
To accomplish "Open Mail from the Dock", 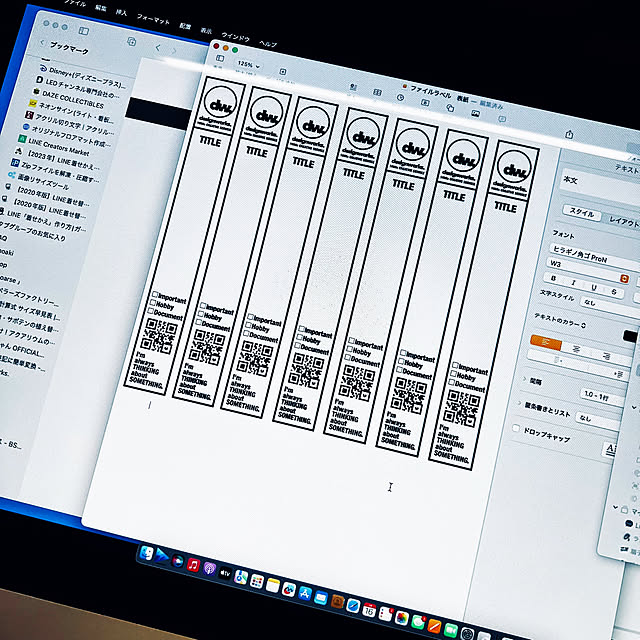I will 321,598.
